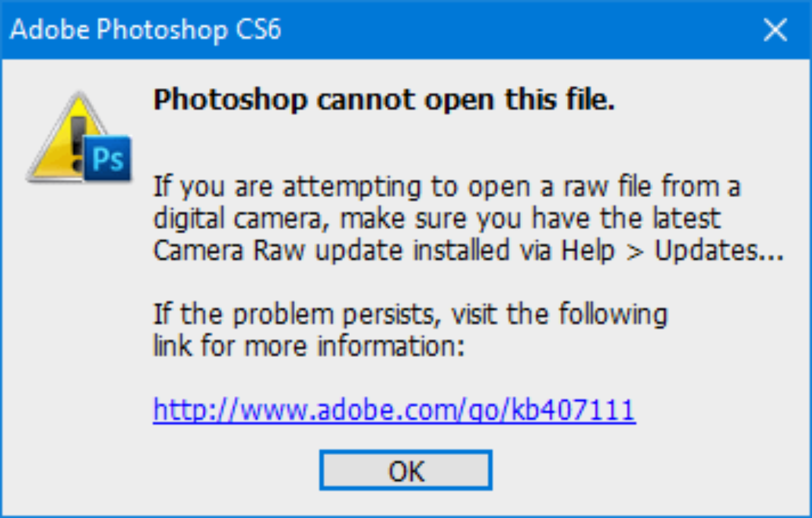The image size is (812, 518).
Task: Click the "digital camera, make sure" text line
Action: 437,219
